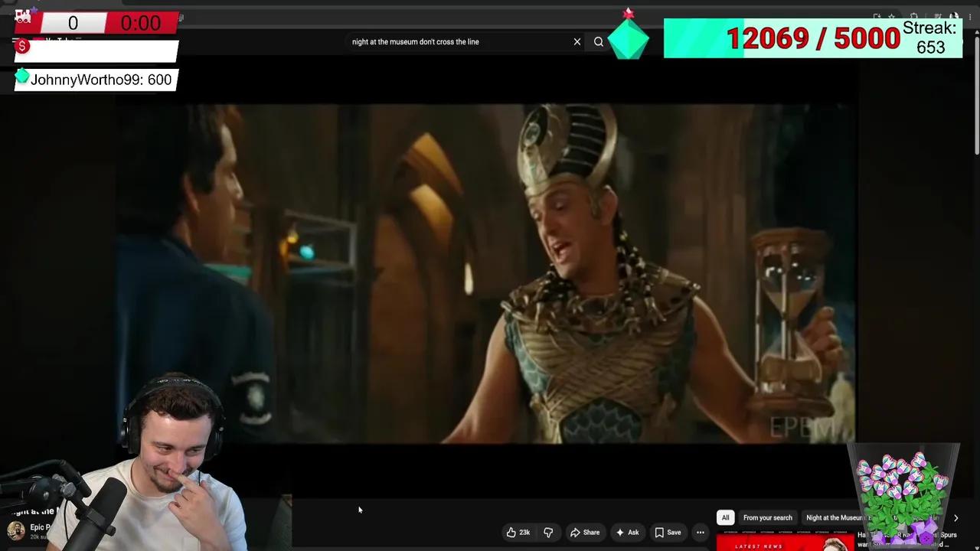This screenshot has width=980, height=551.
Task: Click the 23k likes count
Action: click(524, 533)
